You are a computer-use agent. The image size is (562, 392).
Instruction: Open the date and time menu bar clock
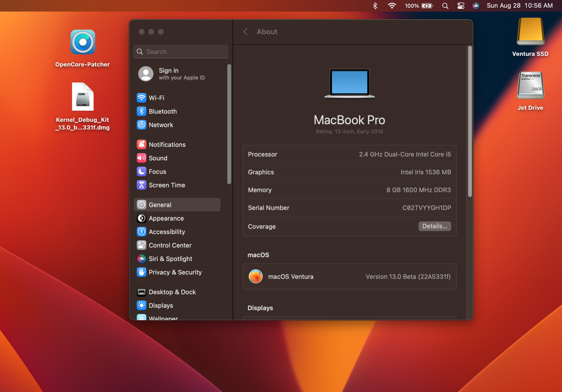(520, 6)
